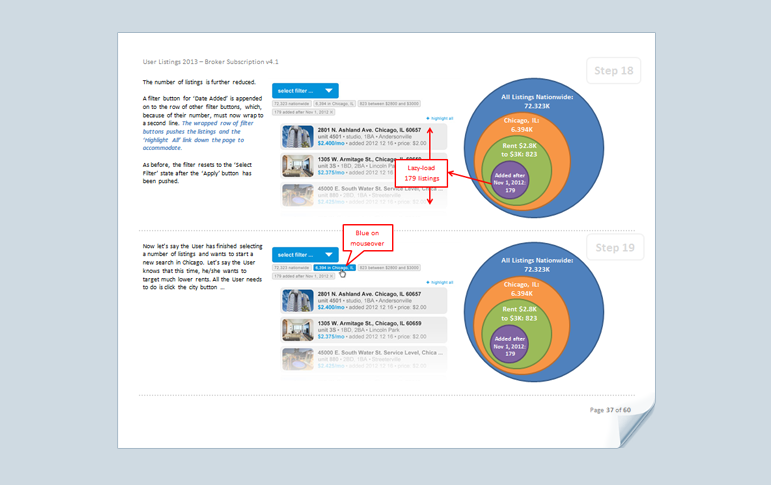771x485 pixels.
Task: Click the South Water St. listing thumbnail in Step 18
Action: [x=297, y=194]
